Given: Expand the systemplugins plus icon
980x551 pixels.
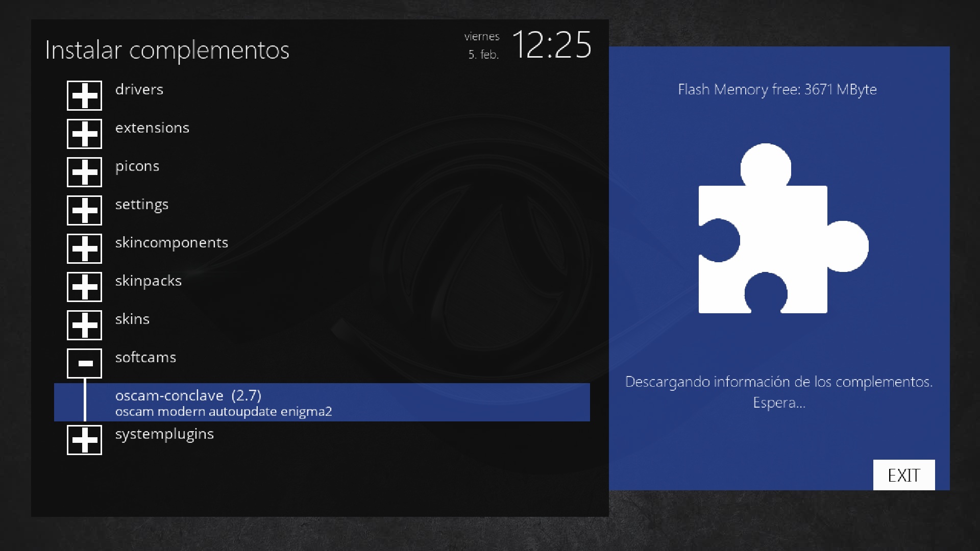Looking at the screenshot, I should [84, 440].
